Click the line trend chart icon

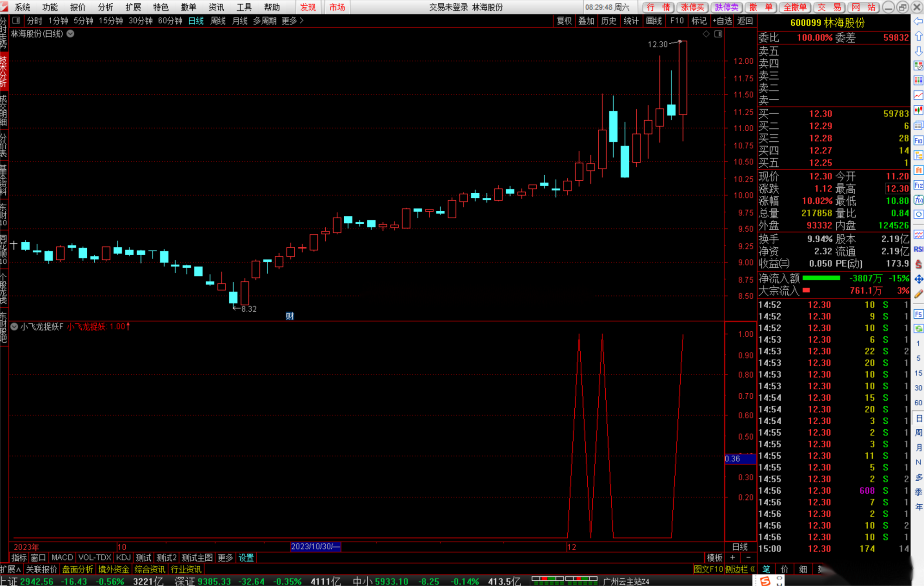coord(918,95)
